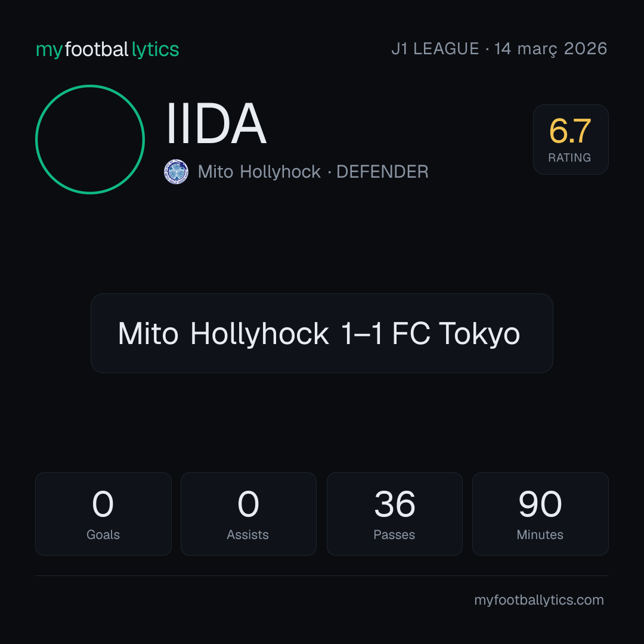Click the J1 LEAGUE competition label
This screenshot has width=644, height=644.
click(x=435, y=49)
